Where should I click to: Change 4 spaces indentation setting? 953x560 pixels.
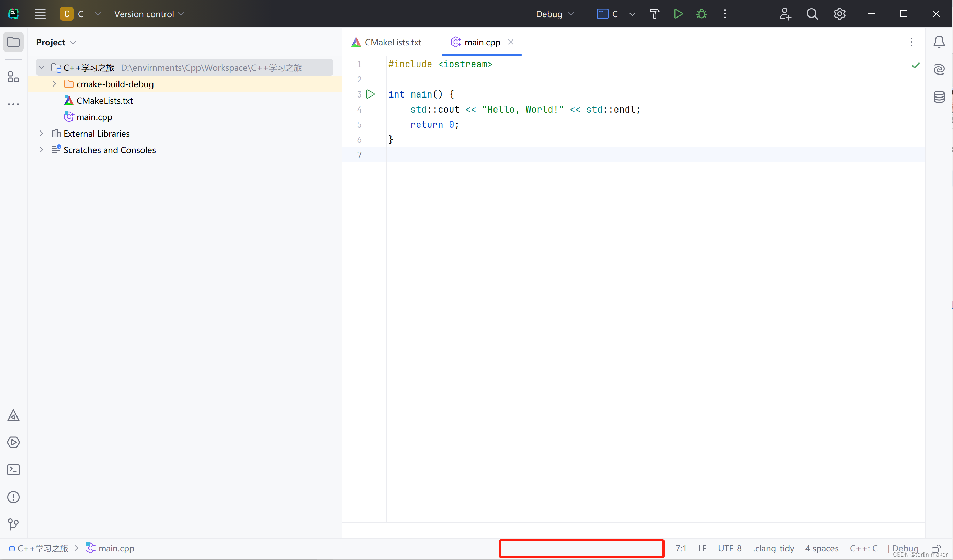pos(821,548)
